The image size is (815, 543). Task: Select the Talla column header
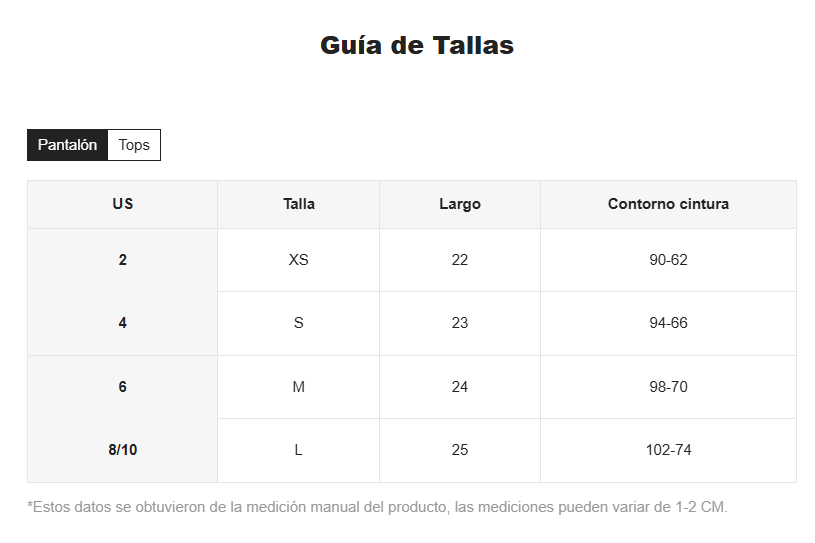(299, 204)
